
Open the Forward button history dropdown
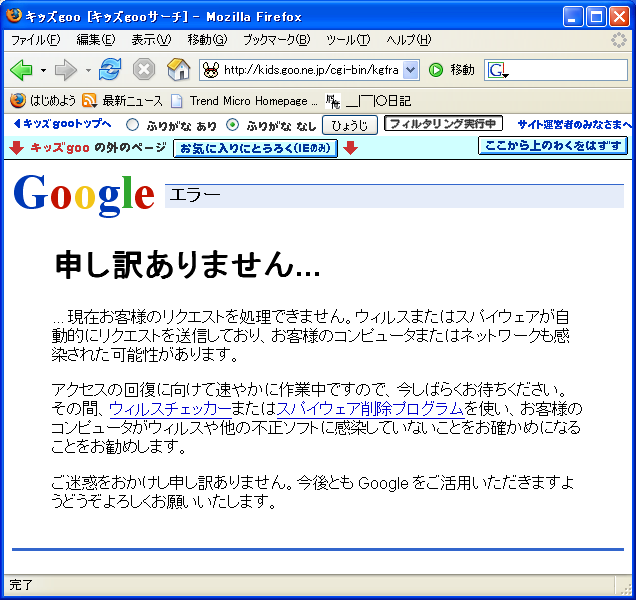tap(88, 70)
